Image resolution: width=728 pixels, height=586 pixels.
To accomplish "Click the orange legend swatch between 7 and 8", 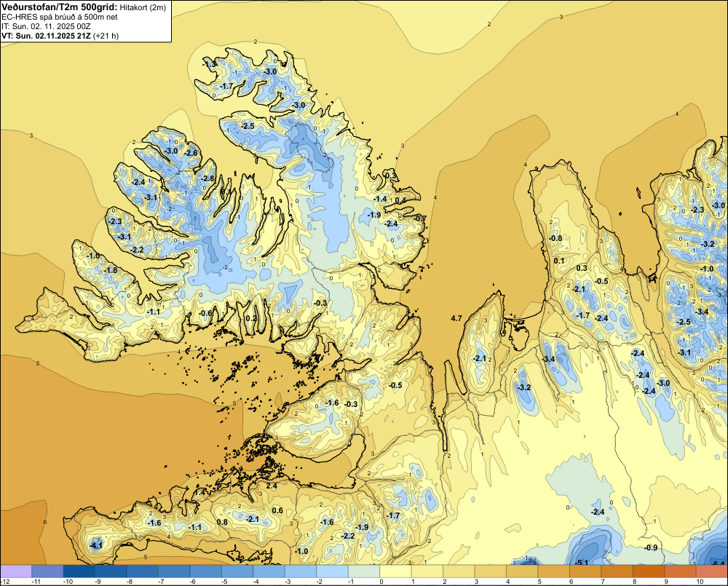I will (x=617, y=571).
